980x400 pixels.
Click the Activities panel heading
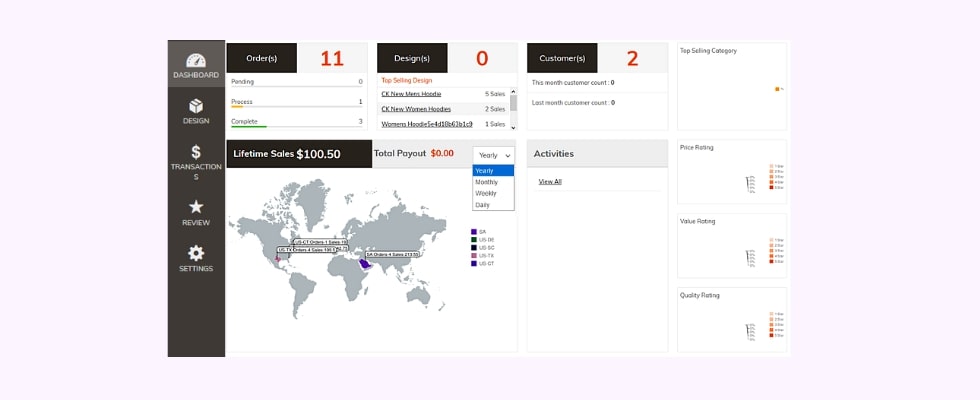point(554,154)
